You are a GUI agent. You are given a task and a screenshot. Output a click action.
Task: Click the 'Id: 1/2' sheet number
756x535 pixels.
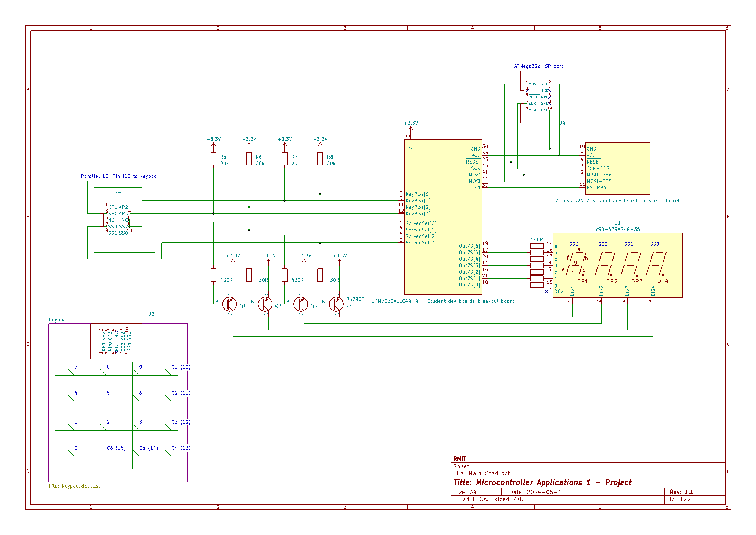680,499
